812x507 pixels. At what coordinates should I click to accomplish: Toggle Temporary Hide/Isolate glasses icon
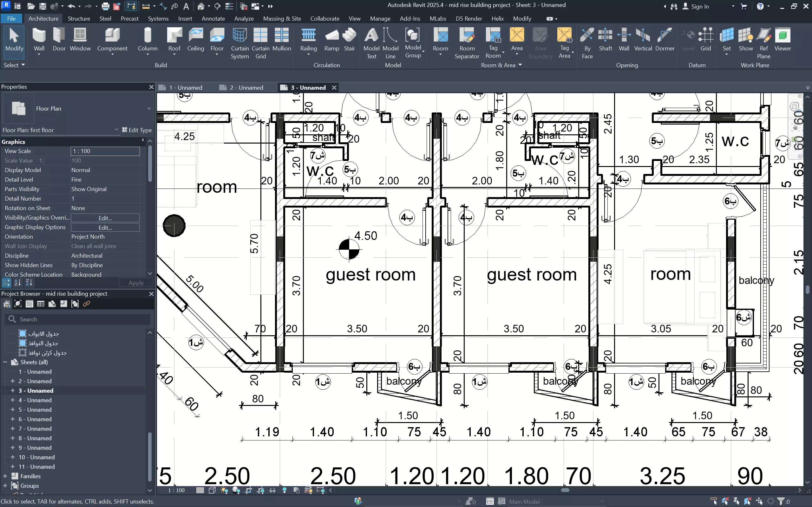click(x=272, y=490)
